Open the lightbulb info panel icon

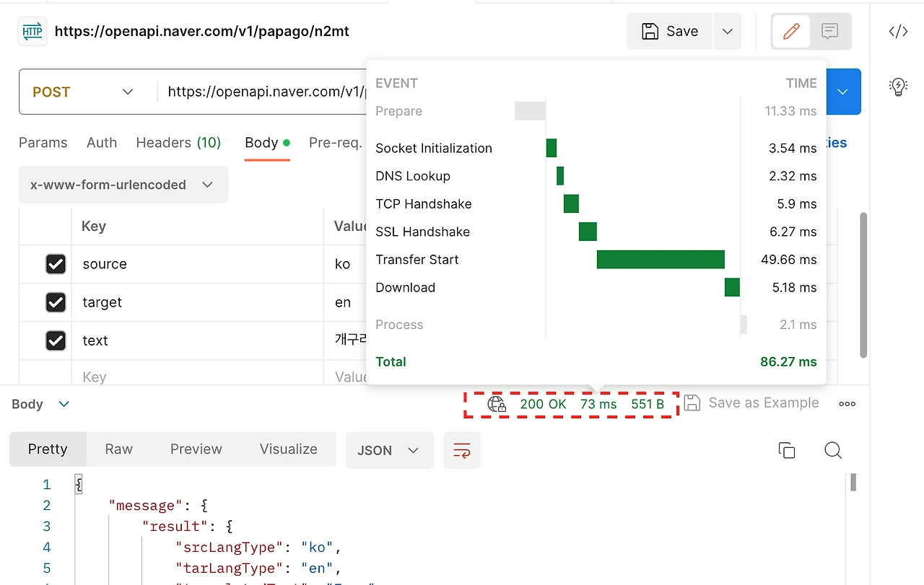(x=898, y=87)
